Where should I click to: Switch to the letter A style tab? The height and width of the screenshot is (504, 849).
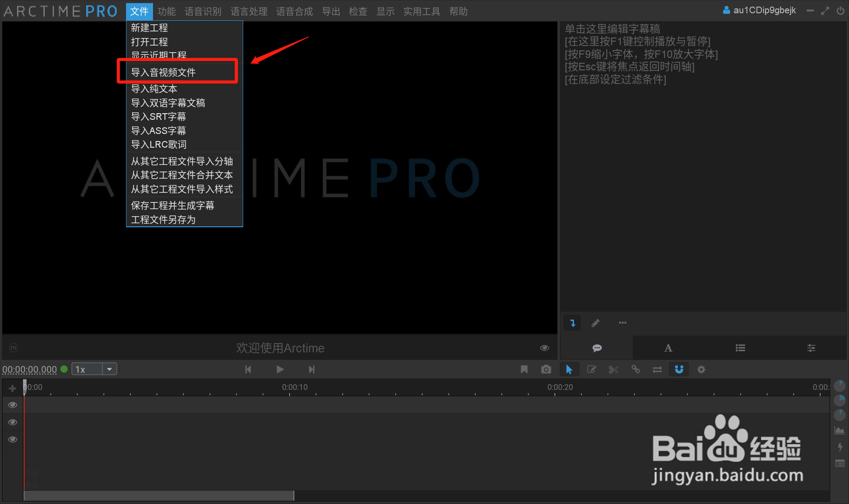point(668,348)
